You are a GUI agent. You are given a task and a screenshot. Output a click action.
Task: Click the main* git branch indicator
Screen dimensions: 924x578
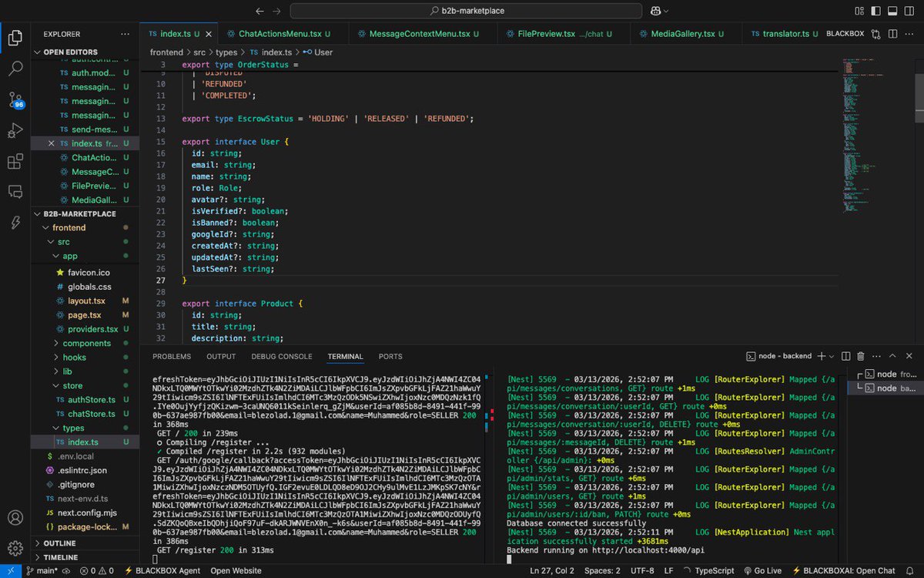click(x=42, y=571)
